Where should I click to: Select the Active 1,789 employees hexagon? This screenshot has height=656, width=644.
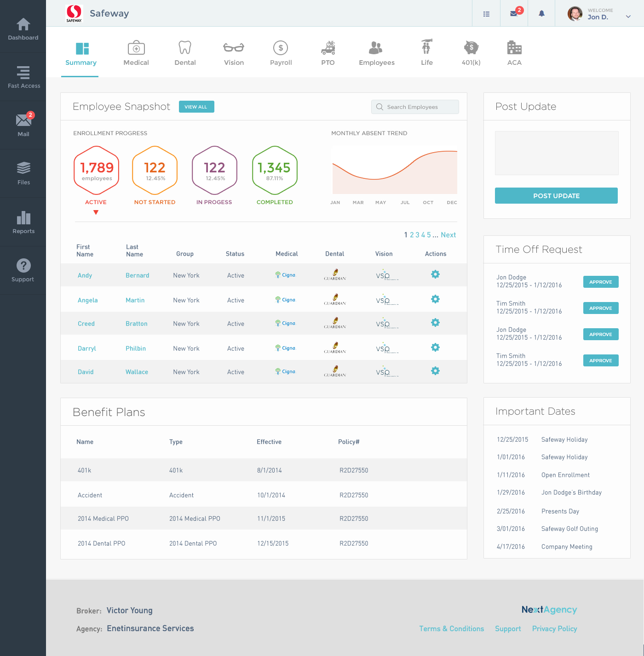point(97,170)
